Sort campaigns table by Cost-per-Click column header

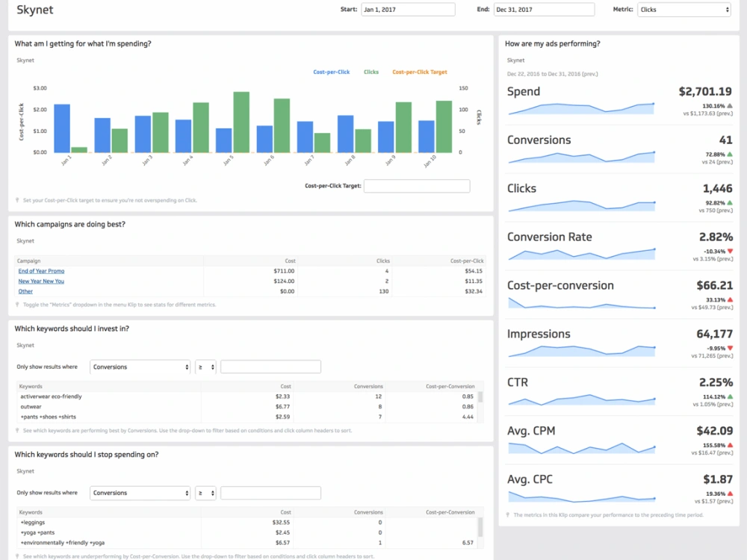(x=467, y=261)
